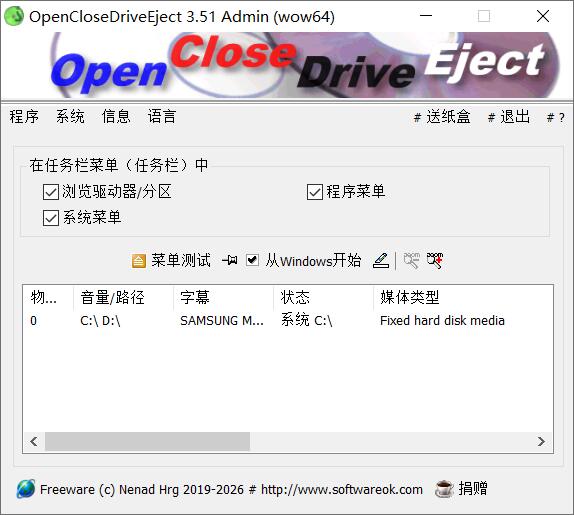Open the 程序 menu
Viewport: 574px width, 515px height.
24,117
